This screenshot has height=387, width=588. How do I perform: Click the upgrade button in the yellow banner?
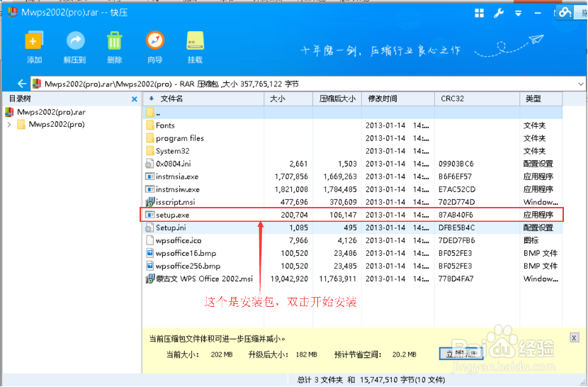click(461, 353)
